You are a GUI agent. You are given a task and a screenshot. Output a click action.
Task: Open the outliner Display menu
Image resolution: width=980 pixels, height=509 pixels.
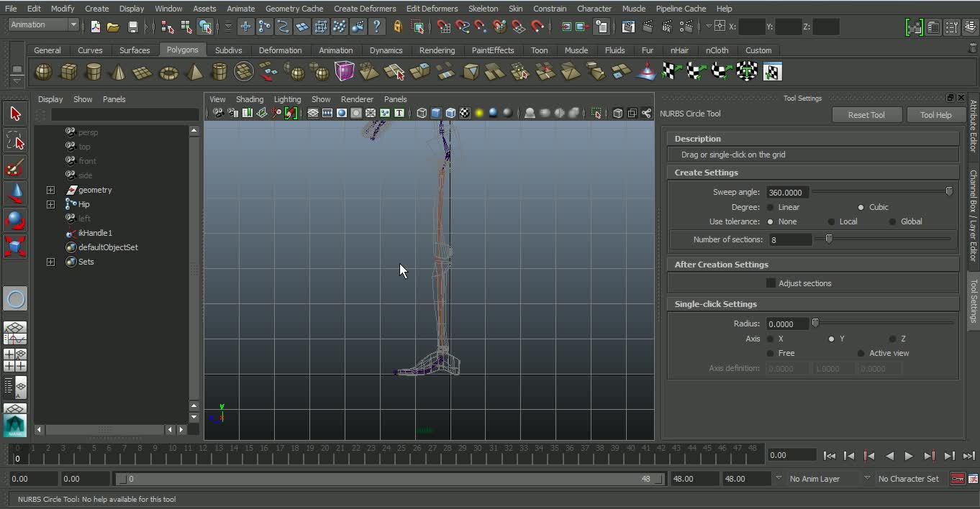pos(50,99)
